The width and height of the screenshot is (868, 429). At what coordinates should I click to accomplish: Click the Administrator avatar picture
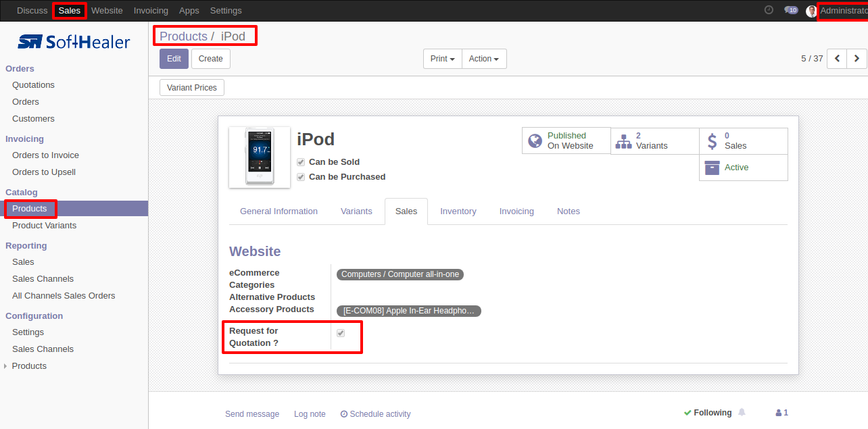click(x=811, y=11)
